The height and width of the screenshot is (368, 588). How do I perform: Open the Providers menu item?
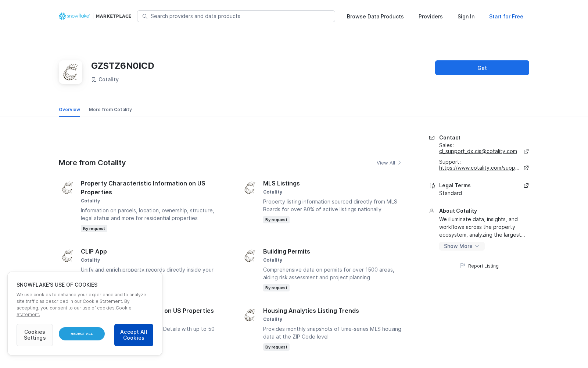(x=431, y=17)
